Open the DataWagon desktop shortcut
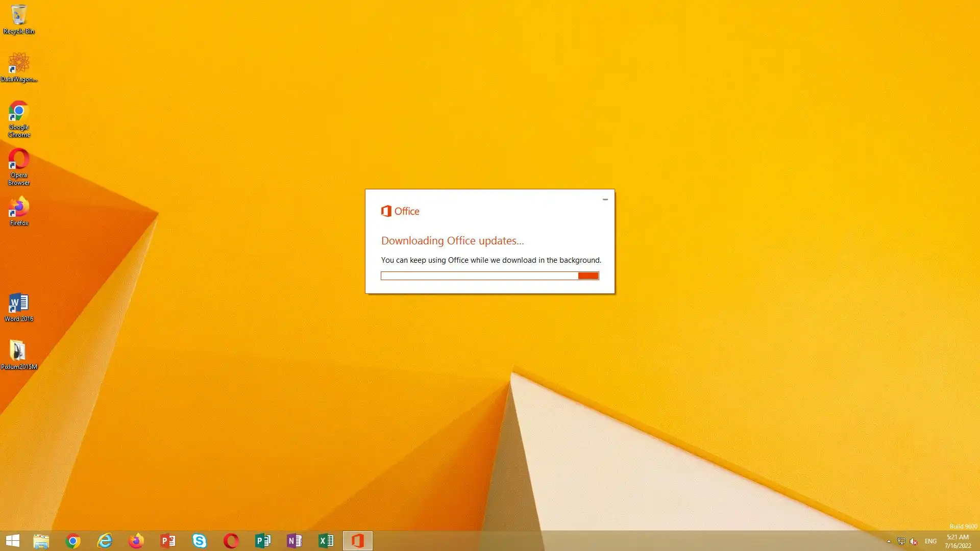980x551 pixels. pos(19,66)
